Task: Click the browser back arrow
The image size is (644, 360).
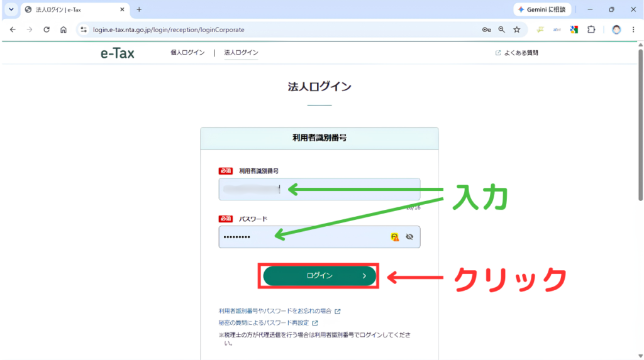Action: tap(13, 30)
